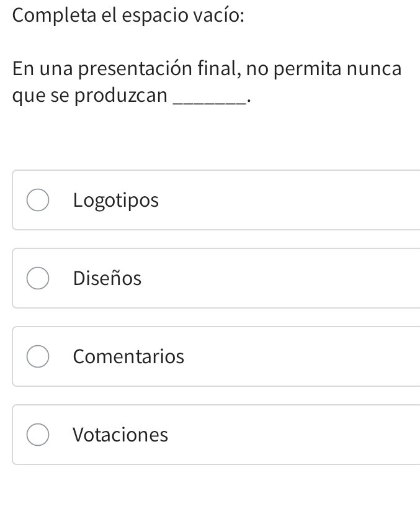
Task: Choose the Comentarios radio button
Action: tap(38, 357)
